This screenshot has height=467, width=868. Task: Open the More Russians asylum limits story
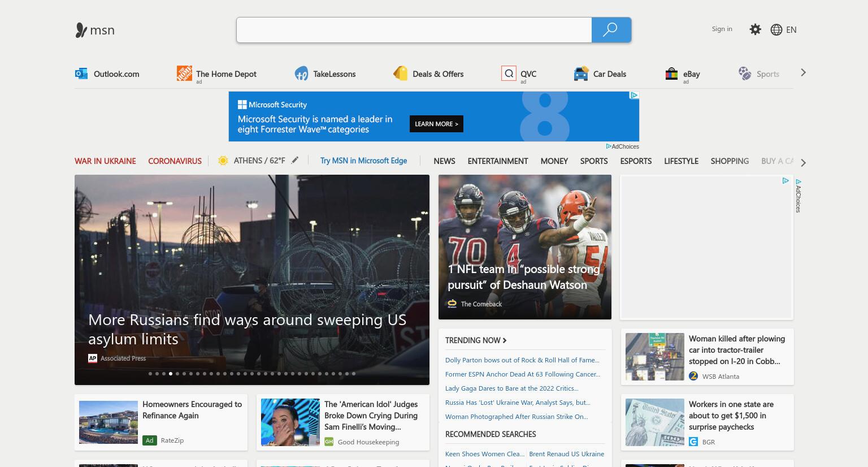247,329
